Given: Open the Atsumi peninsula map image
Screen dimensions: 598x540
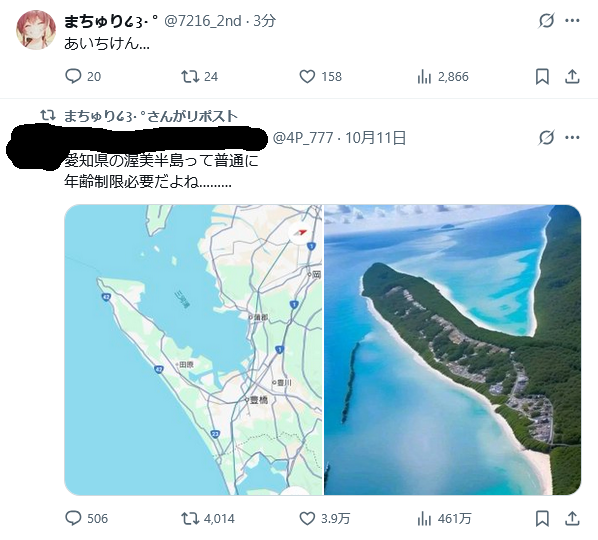Looking at the screenshot, I should tap(193, 350).
